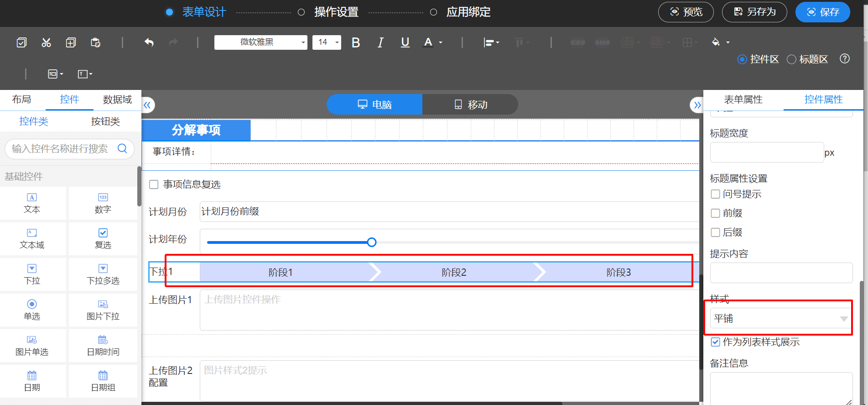Uncheck 作为列表样式展示 checkbox
The height and width of the screenshot is (405, 868).
(716, 342)
